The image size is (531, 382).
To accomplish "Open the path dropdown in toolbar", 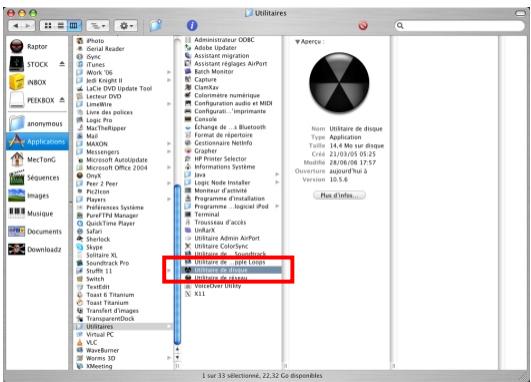I will click(98, 26).
